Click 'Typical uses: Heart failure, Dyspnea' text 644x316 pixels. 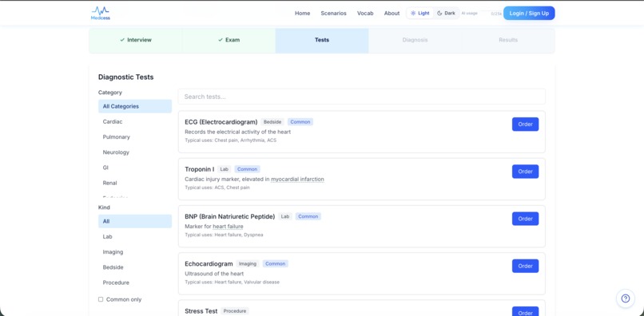click(224, 235)
